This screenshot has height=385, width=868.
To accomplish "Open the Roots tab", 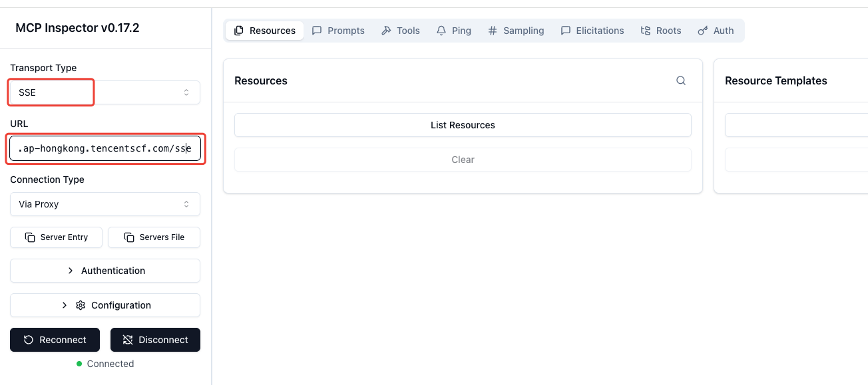I will point(661,31).
